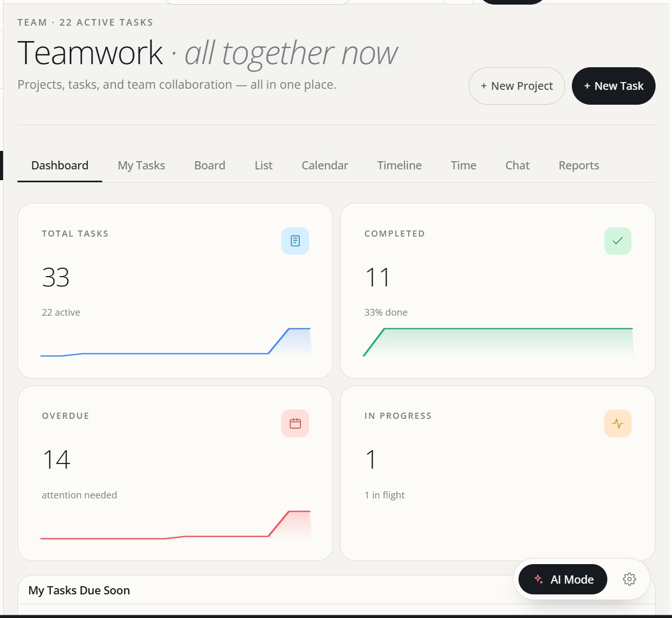Select the List view tab
672x618 pixels.
263,165
